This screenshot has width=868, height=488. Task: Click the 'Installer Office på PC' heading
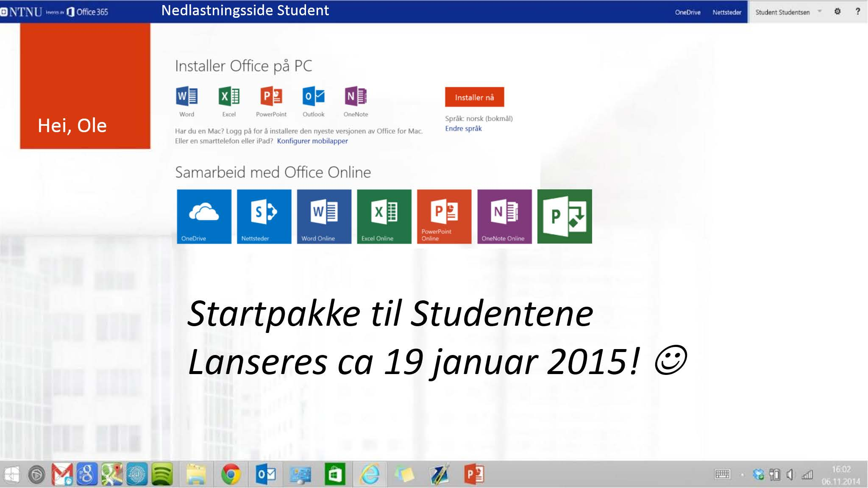coord(244,66)
